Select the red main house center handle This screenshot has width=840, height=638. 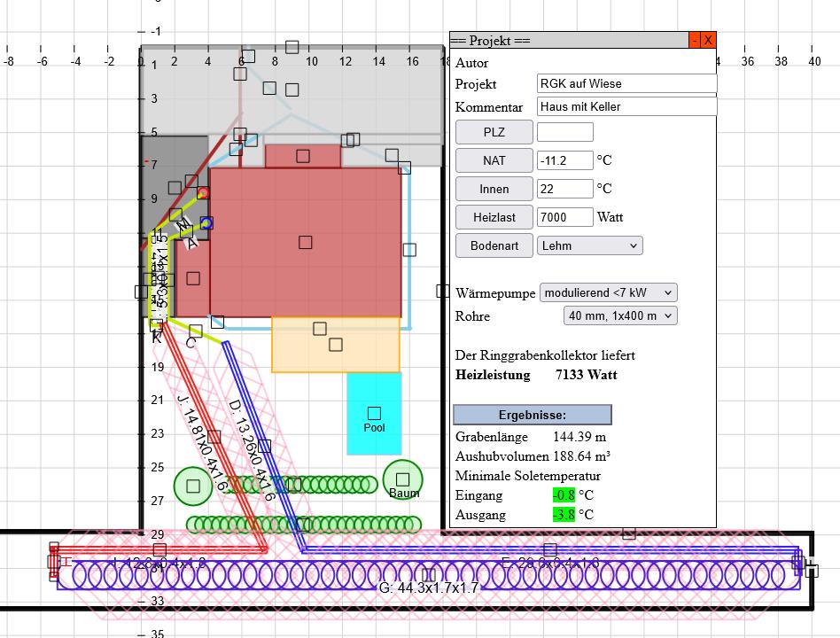[306, 242]
